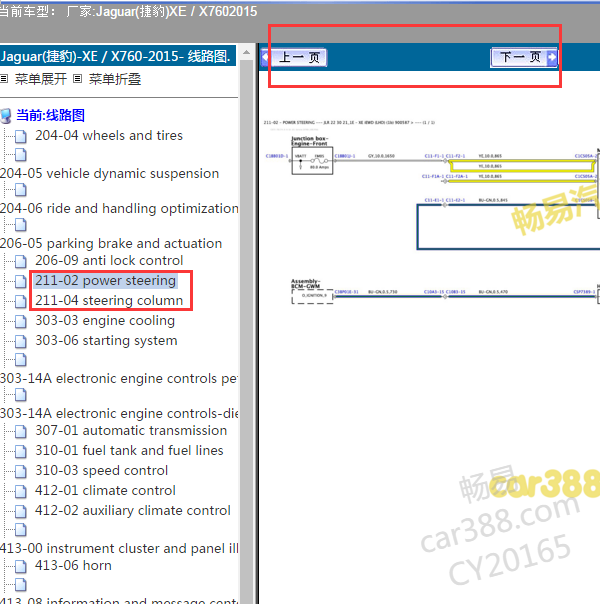Viewport: 600px width, 604px height.
Task: Open 413-00 instrument cluster and panel entry
Action: pyautogui.click(x=119, y=549)
